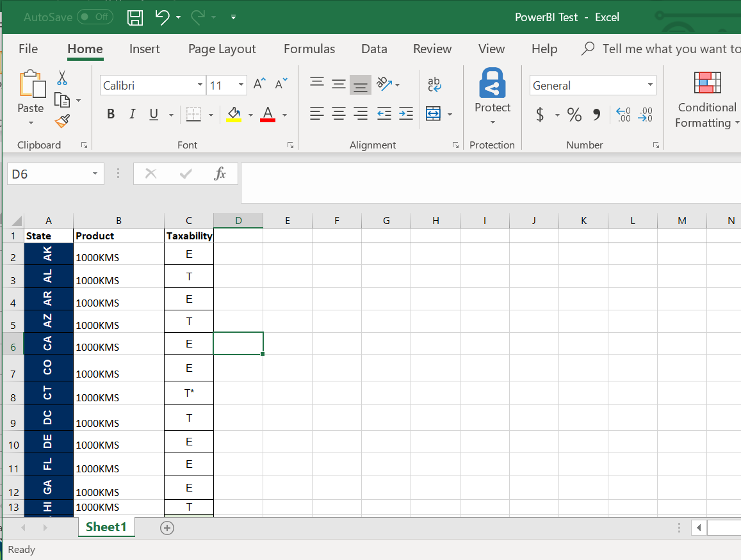Switch to the Insert ribbon tab
Image resolution: width=741 pixels, height=560 pixels.
[x=144, y=49]
